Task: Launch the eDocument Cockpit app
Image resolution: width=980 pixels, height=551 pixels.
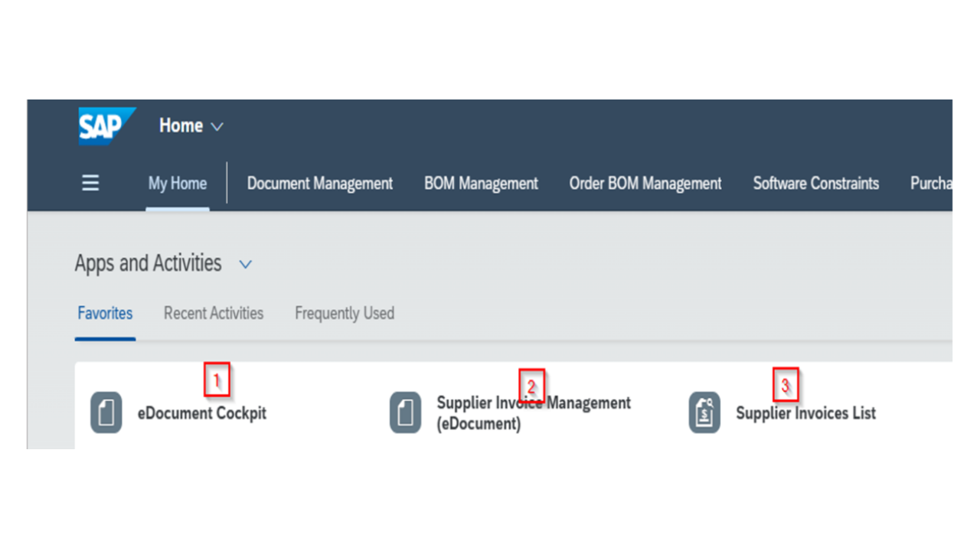Action: (202, 413)
